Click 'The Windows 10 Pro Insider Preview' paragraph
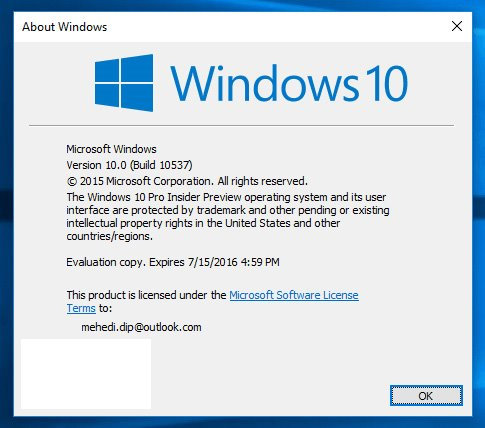The image size is (485, 428). (228, 216)
